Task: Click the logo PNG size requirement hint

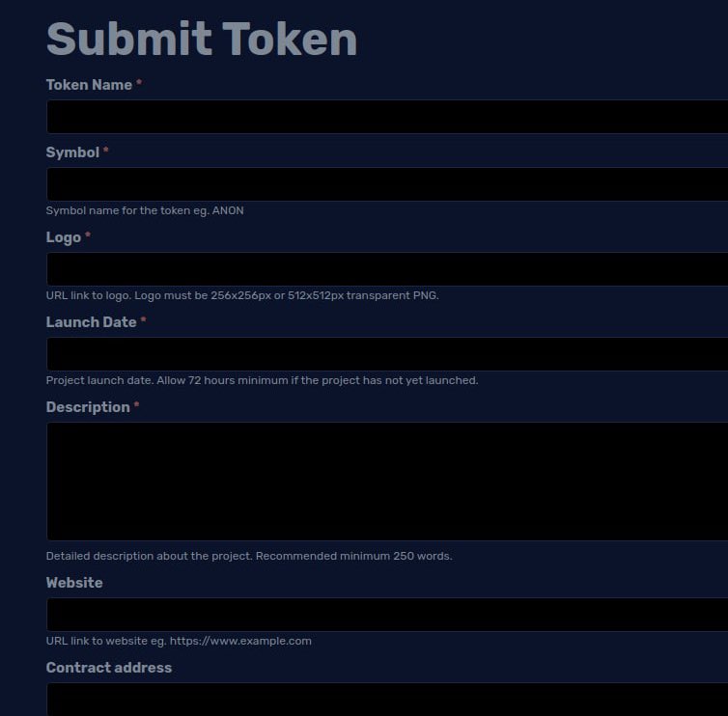Action: [242, 295]
